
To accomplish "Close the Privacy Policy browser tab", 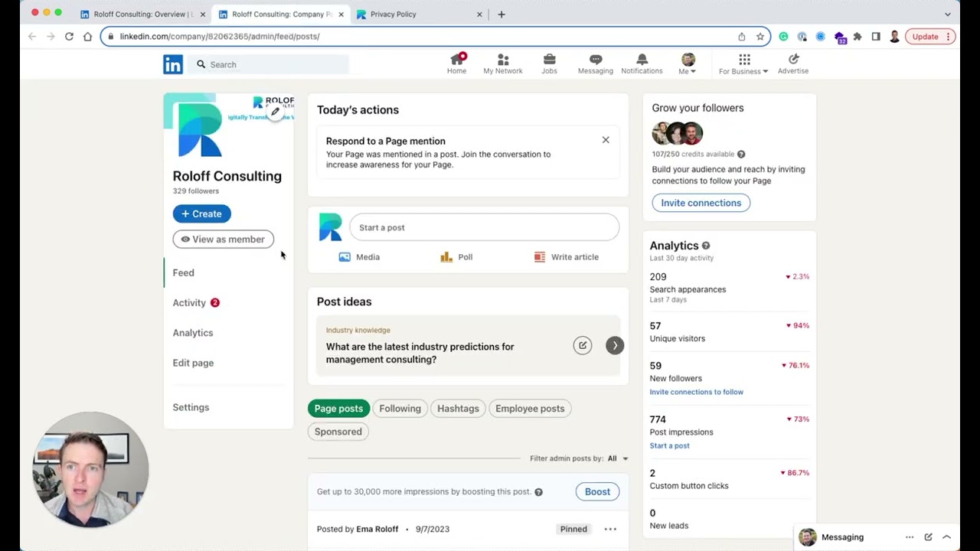I will (479, 14).
